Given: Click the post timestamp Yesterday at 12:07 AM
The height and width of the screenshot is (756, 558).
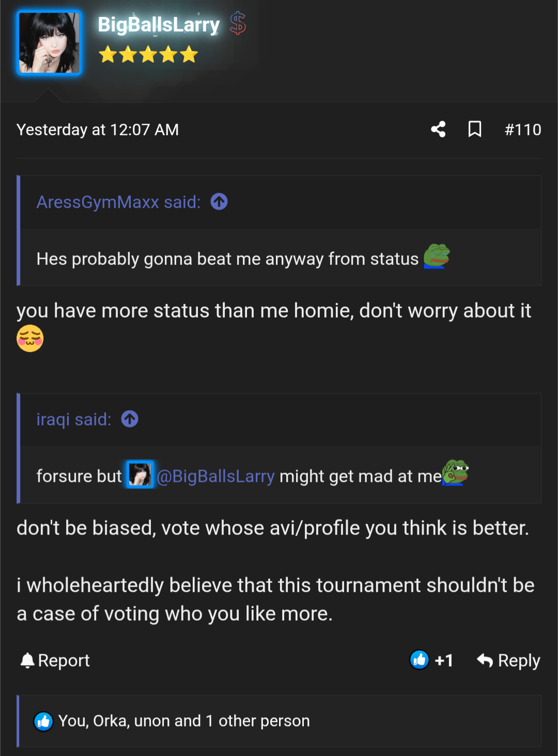Looking at the screenshot, I should click(x=98, y=130).
